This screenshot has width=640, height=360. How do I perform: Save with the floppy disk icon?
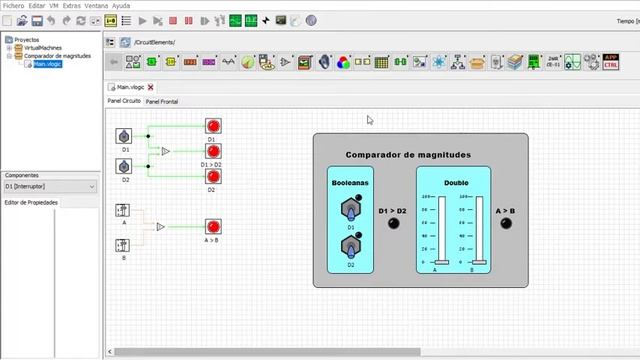37,20
